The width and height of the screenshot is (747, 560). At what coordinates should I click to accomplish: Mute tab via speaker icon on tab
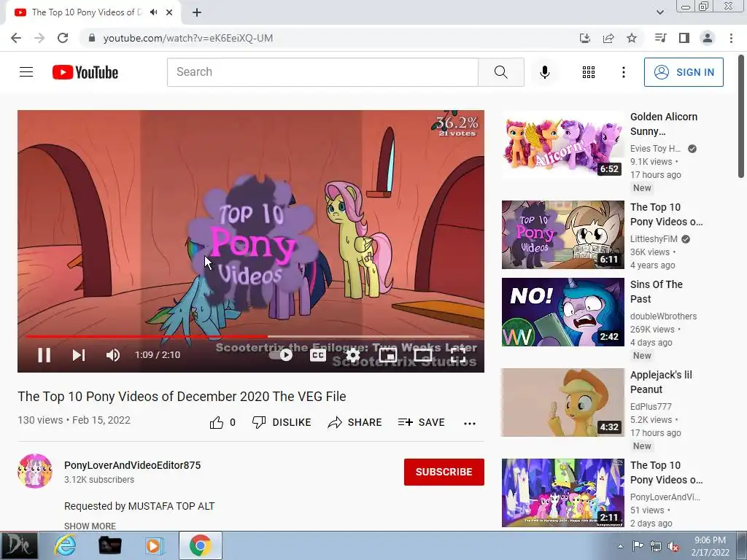(x=153, y=12)
